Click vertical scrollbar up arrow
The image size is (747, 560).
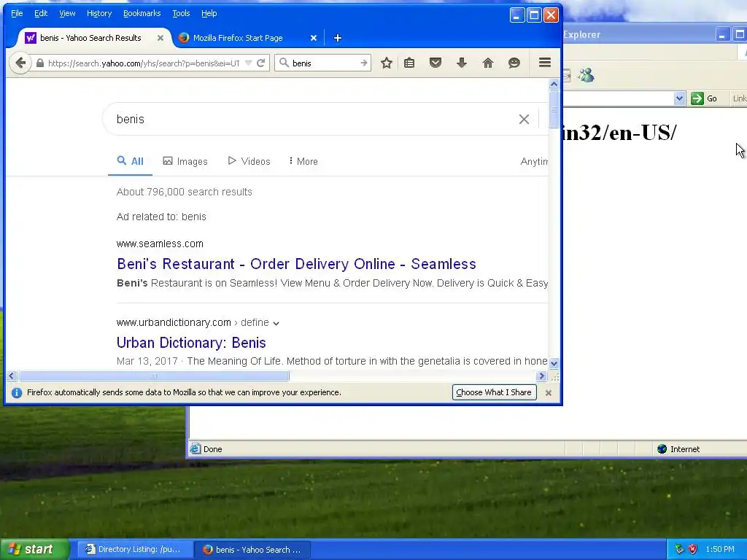554,85
